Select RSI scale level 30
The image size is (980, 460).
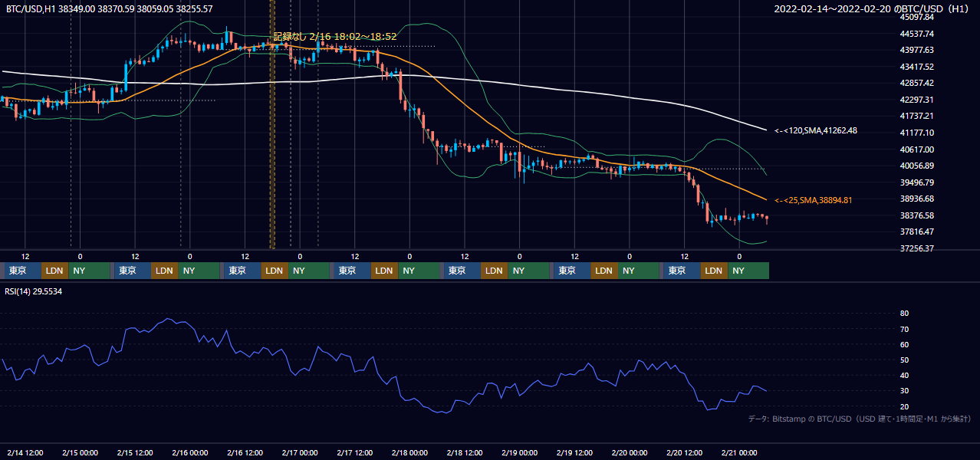[x=904, y=391]
